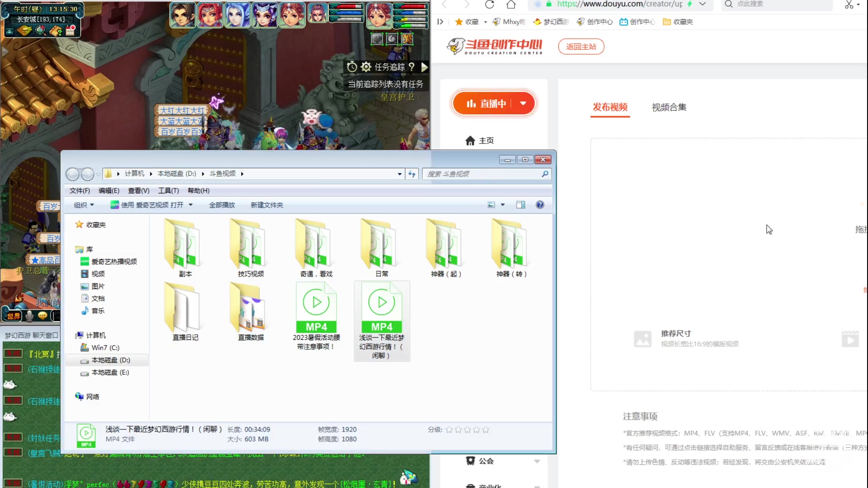This screenshot has width=868, height=488.
Task: Click the microphone voice icon in game chat
Action: point(29,315)
